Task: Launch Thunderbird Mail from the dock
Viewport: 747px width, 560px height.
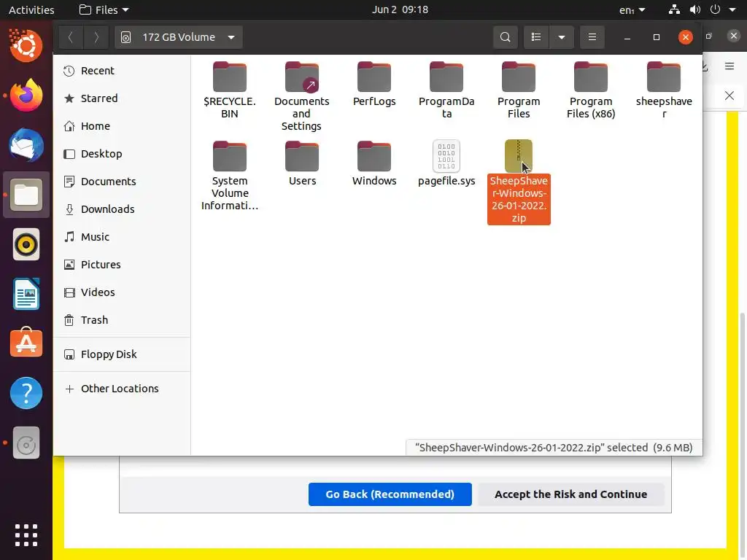Action: 26,145
